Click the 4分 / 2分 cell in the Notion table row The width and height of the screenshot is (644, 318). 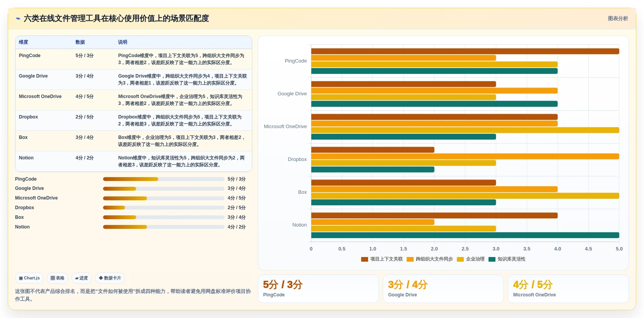point(85,158)
